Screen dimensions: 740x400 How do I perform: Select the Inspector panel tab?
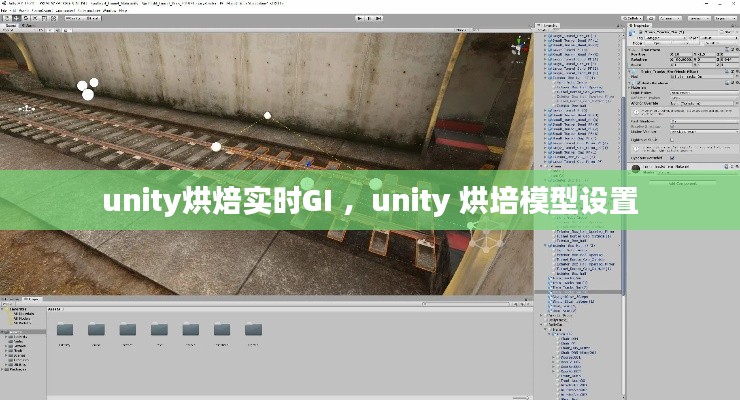tap(639, 25)
